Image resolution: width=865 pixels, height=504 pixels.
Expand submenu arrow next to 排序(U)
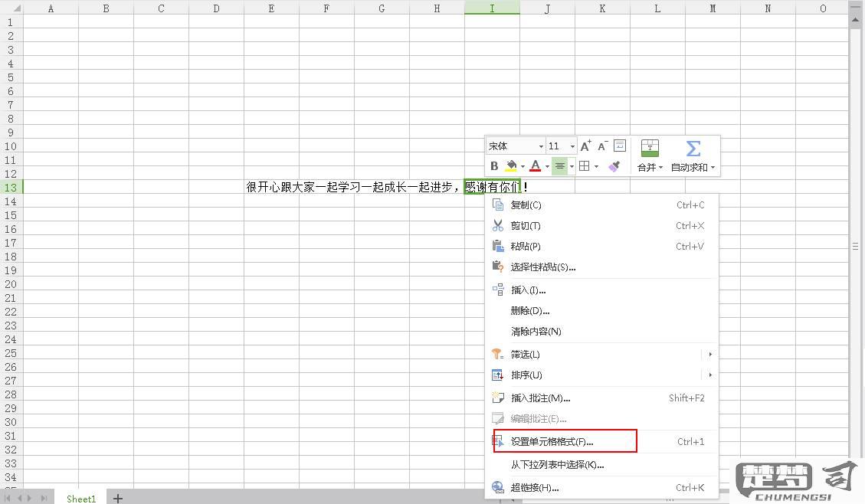(x=710, y=375)
